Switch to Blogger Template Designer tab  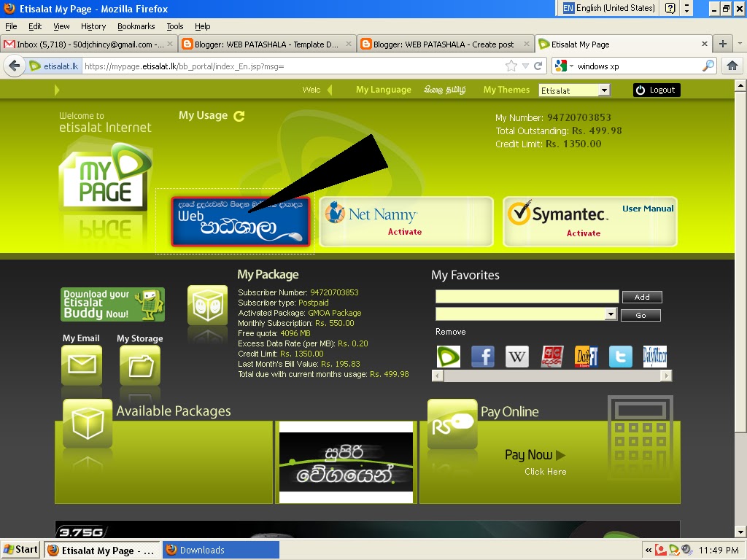(x=268, y=44)
